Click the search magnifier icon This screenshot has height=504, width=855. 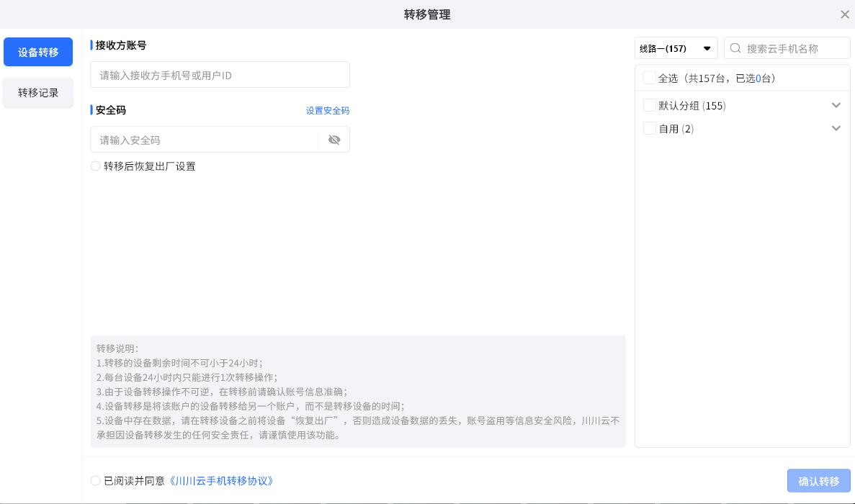click(x=735, y=48)
